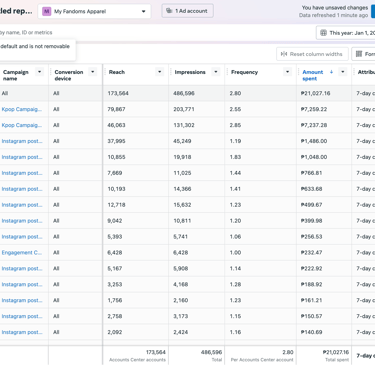Screen dimensions: 375x367
Task: Open the My Fandoms Apparel account dropdown
Action: 94,11
